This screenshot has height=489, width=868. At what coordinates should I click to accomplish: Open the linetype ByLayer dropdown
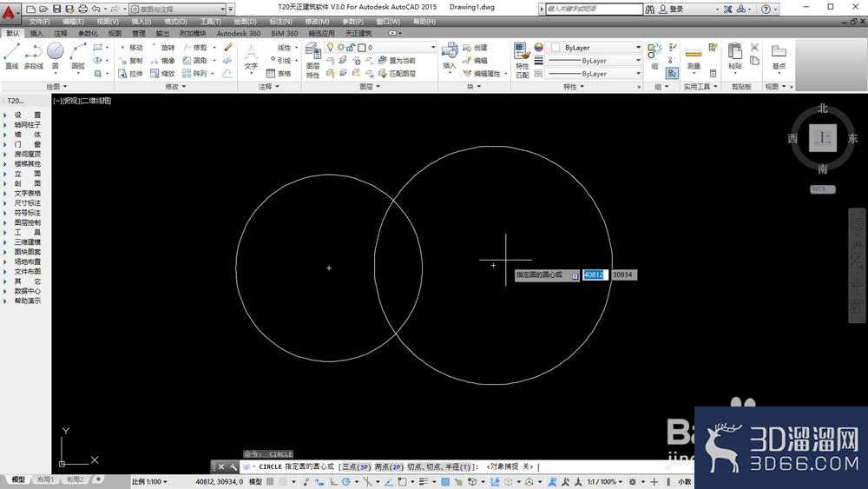point(594,73)
